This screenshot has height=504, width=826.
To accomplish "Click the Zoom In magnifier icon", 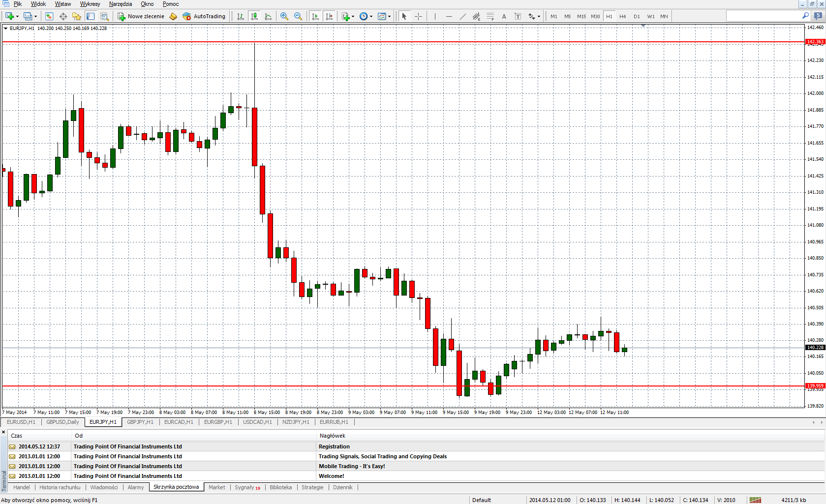I will click(284, 16).
